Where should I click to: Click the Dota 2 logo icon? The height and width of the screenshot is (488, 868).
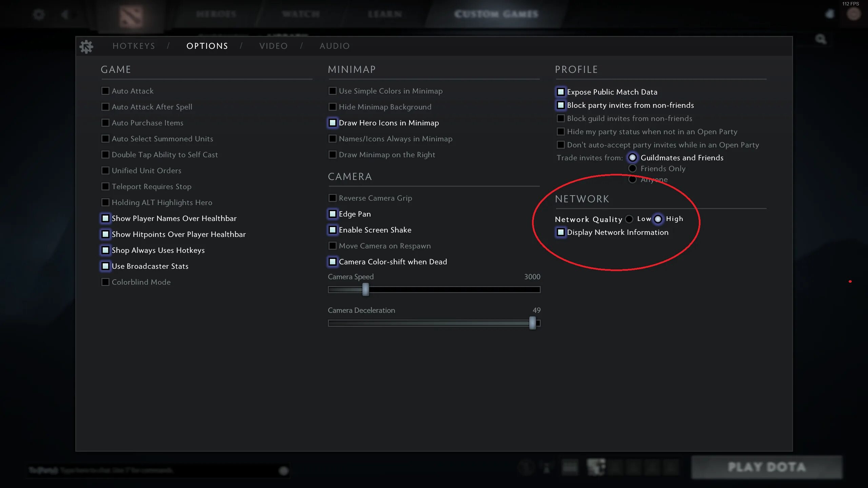pos(131,16)
